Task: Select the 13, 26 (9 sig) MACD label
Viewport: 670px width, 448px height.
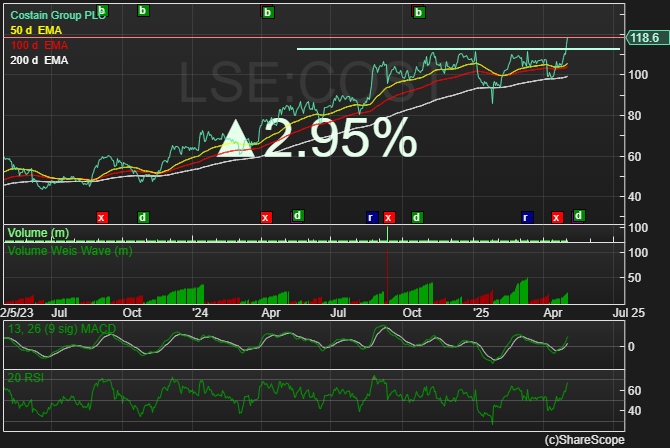Action: (x=62, y=329)
